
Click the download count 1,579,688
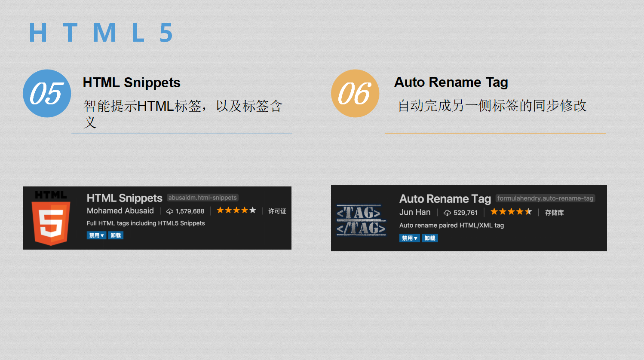tap(190, 211)
